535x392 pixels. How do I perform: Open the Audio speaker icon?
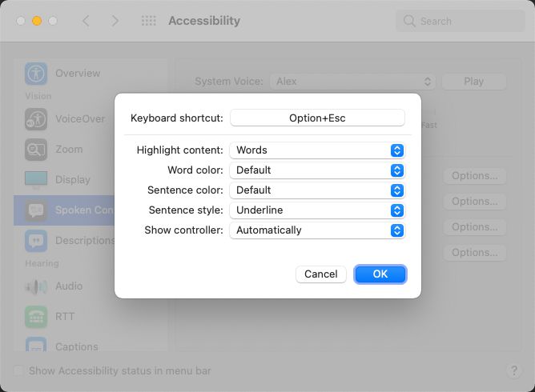(36, 286)
